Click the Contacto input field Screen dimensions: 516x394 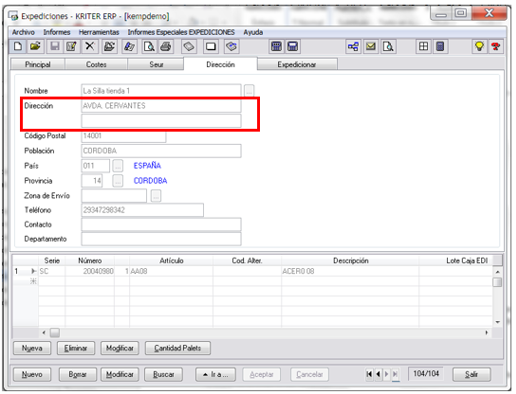point(161,224)
